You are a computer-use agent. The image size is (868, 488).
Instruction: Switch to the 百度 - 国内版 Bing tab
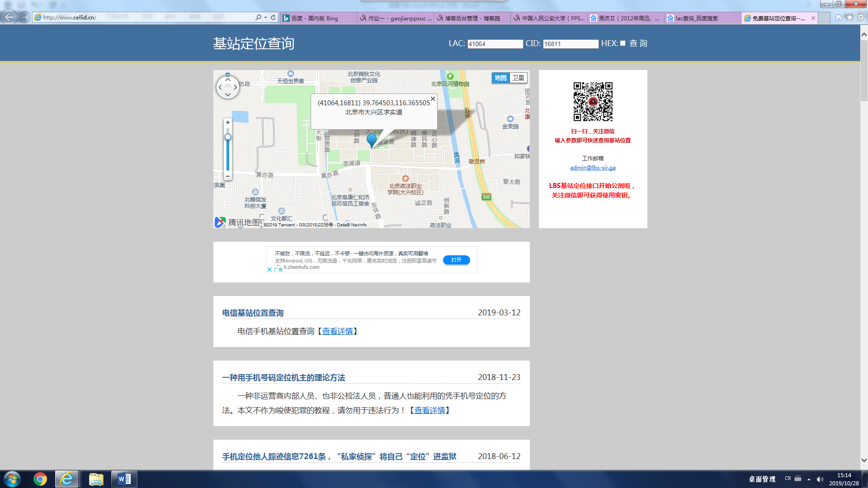click(316, 18)
